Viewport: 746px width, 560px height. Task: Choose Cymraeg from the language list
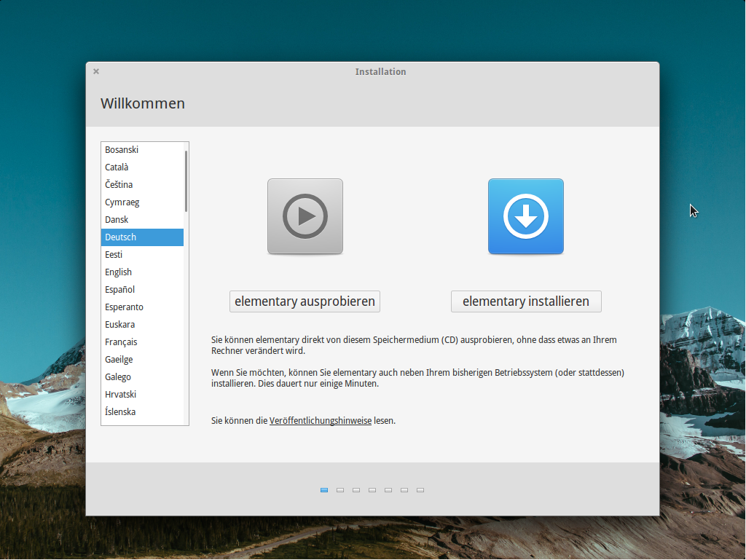point(122,202)
